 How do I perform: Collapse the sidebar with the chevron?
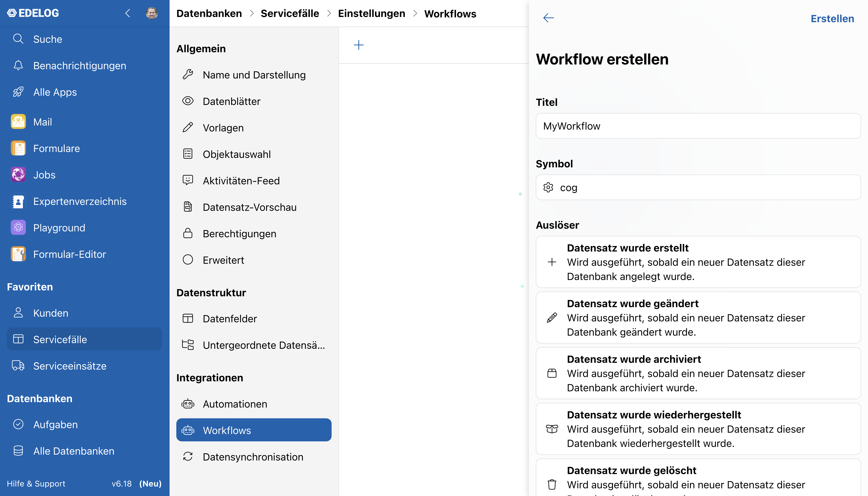[x=128, y=13]
